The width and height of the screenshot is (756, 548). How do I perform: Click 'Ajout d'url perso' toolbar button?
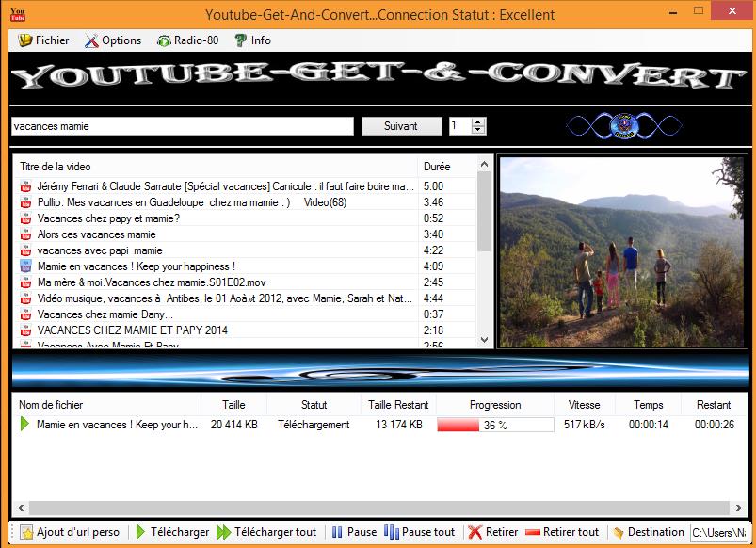tap(70, 532)
